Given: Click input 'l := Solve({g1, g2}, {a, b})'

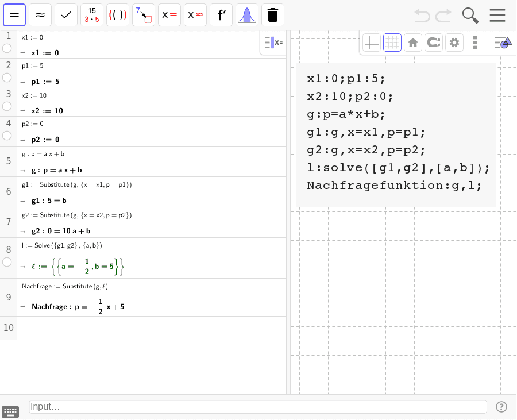Looking at the screenshot, I should [62, 245].
